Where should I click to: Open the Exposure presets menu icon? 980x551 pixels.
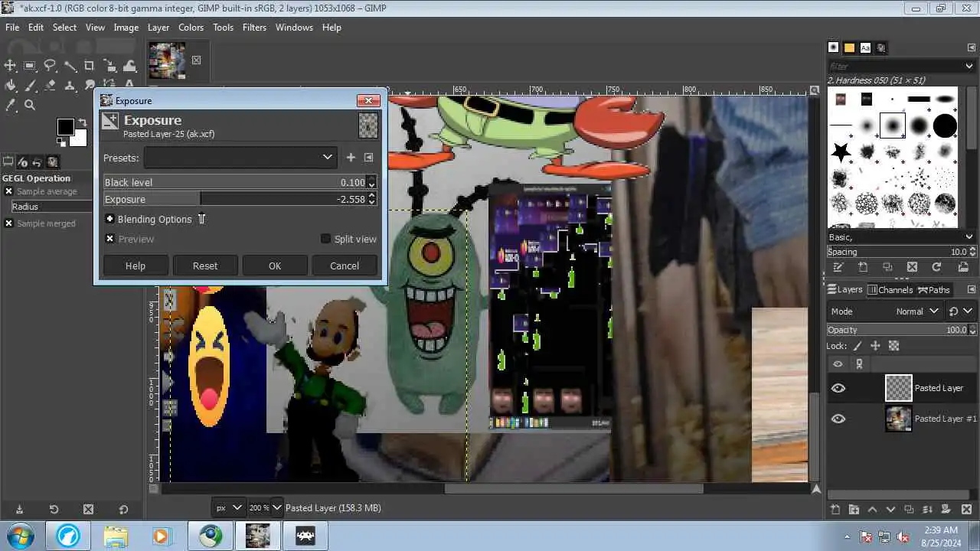pos(369,158)
